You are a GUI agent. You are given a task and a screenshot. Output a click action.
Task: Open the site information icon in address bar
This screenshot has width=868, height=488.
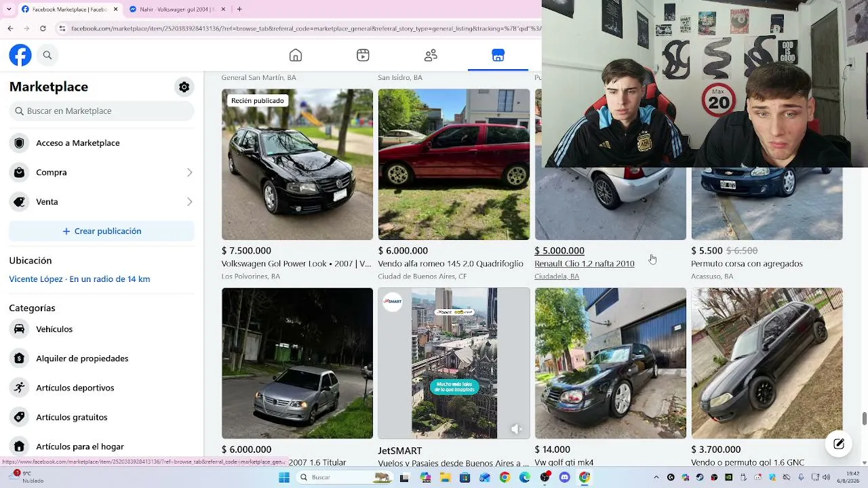[x=62, y=28]
